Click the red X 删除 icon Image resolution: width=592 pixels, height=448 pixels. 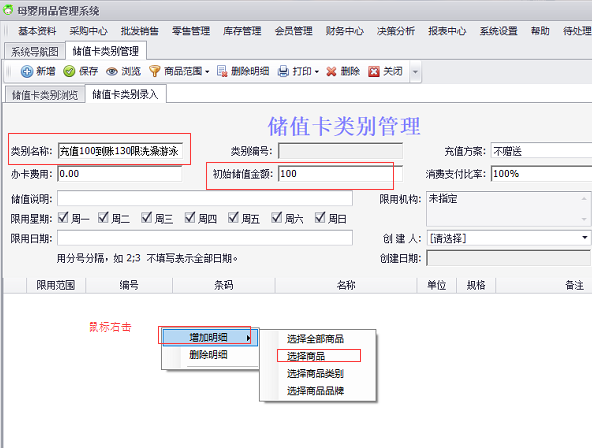(331, 71)
